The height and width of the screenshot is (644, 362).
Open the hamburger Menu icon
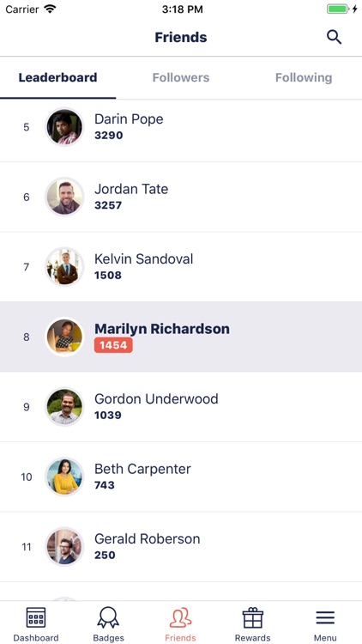pos(325,617)
